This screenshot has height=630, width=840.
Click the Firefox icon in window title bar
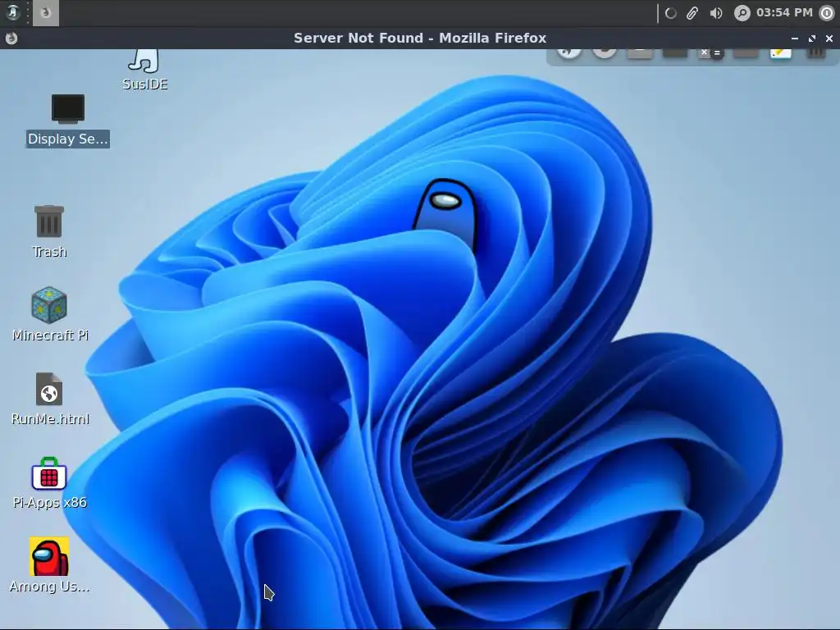click(x=11, y=38)
